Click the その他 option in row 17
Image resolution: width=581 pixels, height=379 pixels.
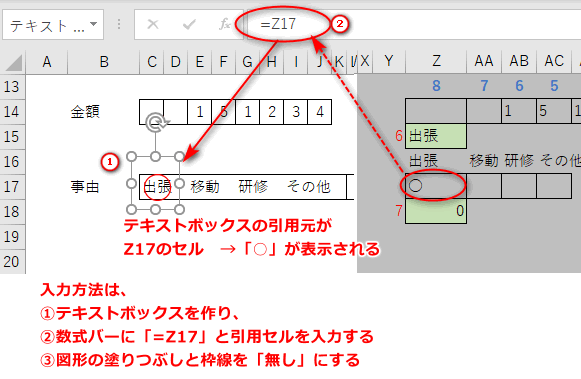(308, 186)
